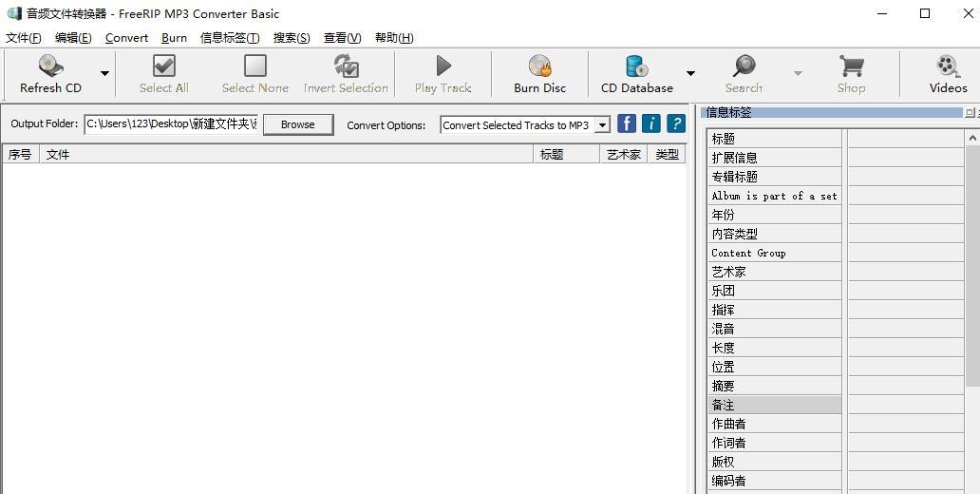This screenshot has width=980, height=494.
Task: Open the Refresh CD dropdown arrow
Action: pos(105,74)
